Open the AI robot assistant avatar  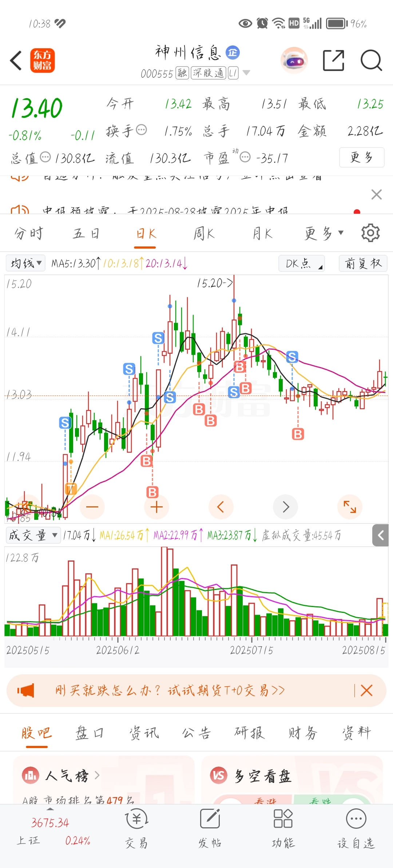(x=294, y=60)
